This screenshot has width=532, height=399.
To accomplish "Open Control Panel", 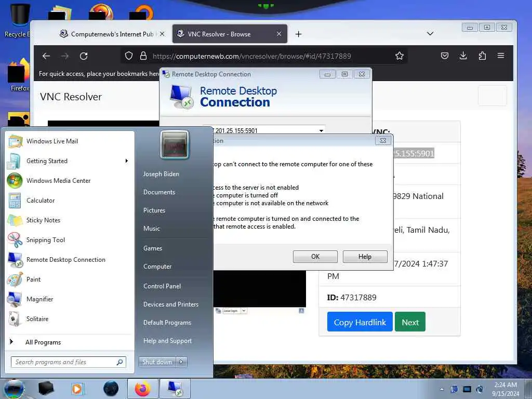I will (162, 286).
